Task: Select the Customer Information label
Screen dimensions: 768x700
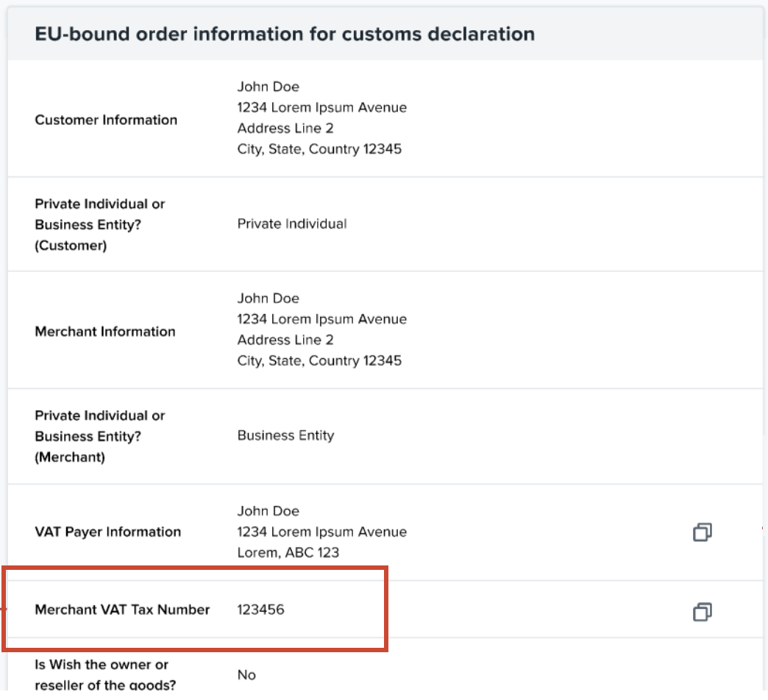Action: click(x=106, y=120)
